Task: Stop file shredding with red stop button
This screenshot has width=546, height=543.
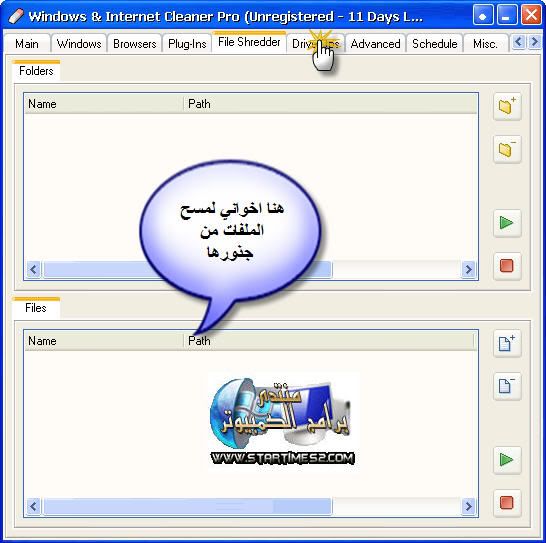Action: [x=507, y=503]
